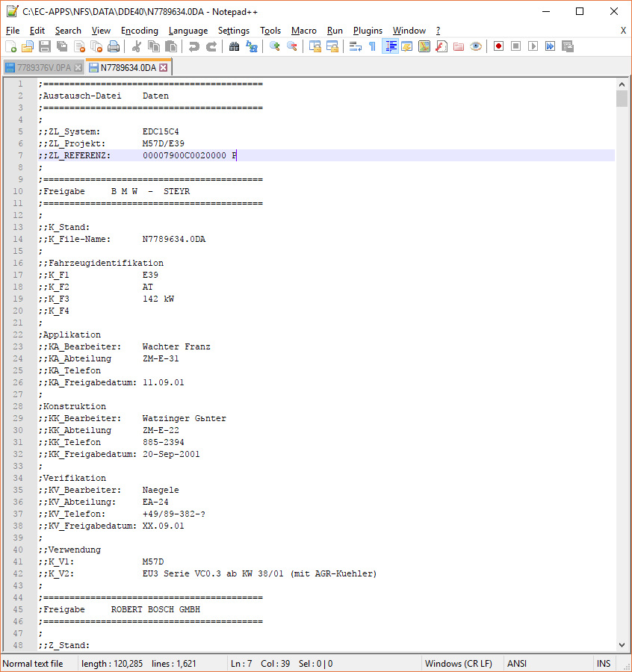The height and width of the screenshot is (672, 632).
Task: Click Run Macro Multiple Times icon
Action: point(550,46)
